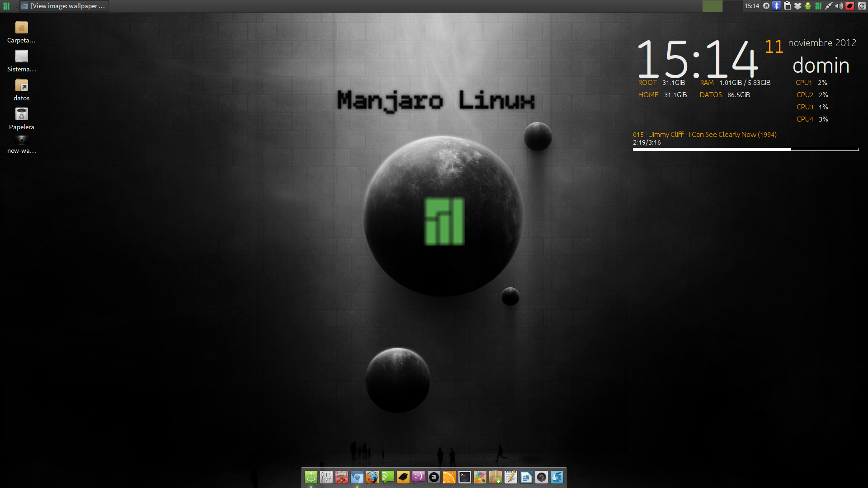Open the camera lens app in the dock
Screen dimensions: 868x488
point(542,477)
